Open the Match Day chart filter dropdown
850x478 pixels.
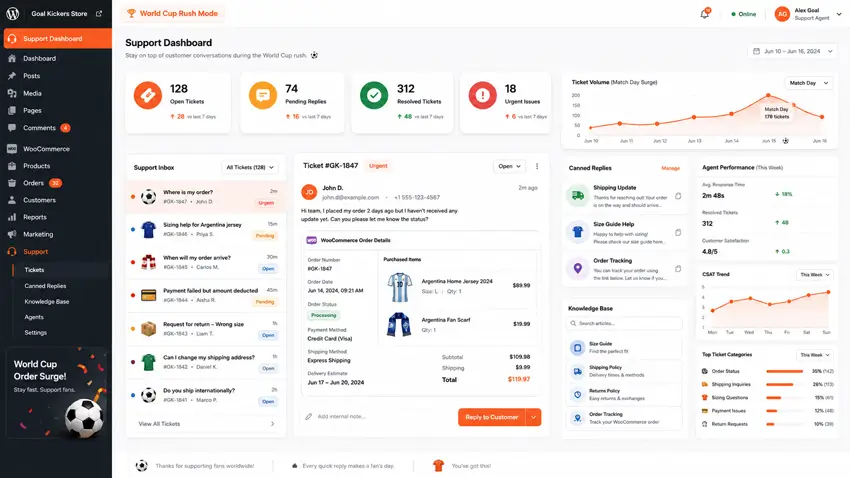coord(808,83)
